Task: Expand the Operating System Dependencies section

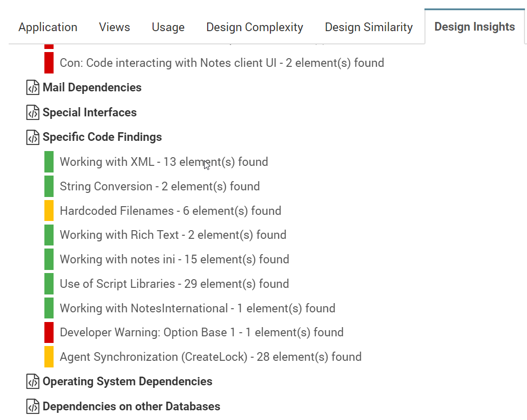Action: [128, 382]
